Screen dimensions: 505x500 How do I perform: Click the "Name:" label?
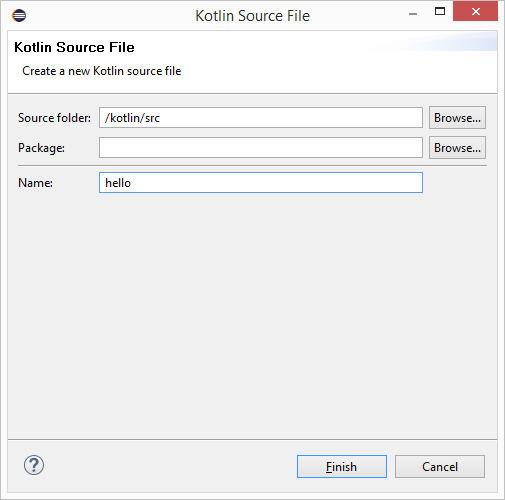35,183
